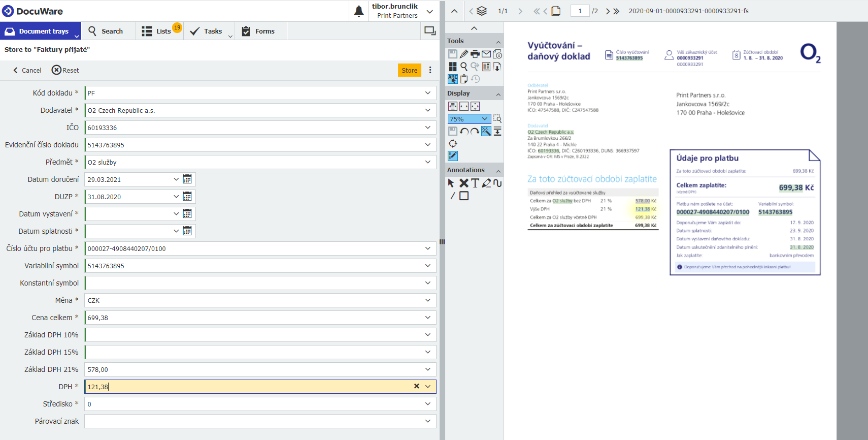Fit page width in Display panel

[x=464, y=106]
